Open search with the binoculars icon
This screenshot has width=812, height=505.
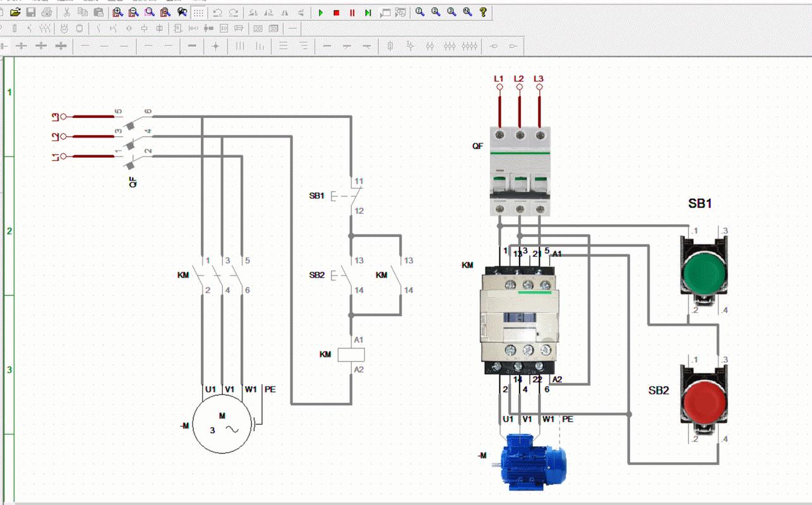[x=182, y=13]
